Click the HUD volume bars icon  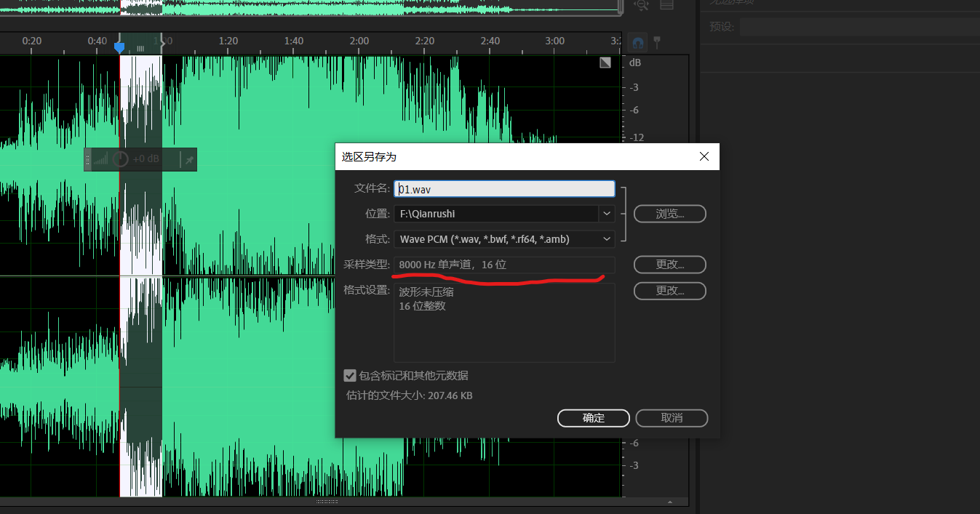[x=100, y=159]
